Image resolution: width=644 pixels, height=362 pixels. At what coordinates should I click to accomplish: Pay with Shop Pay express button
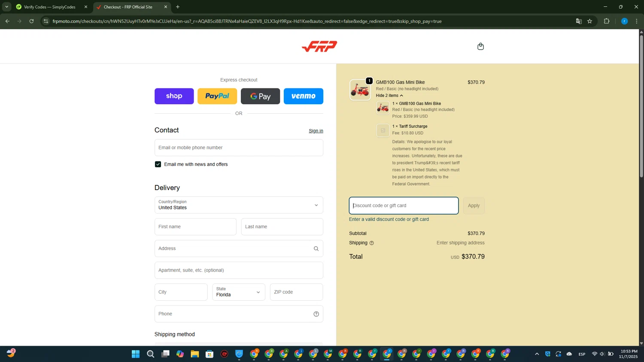coord(174,96)
